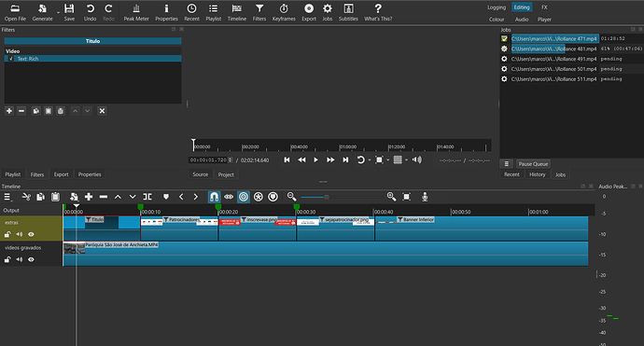Play the video in player
This screenshot has width=644, height=346.
pos(315,160)
